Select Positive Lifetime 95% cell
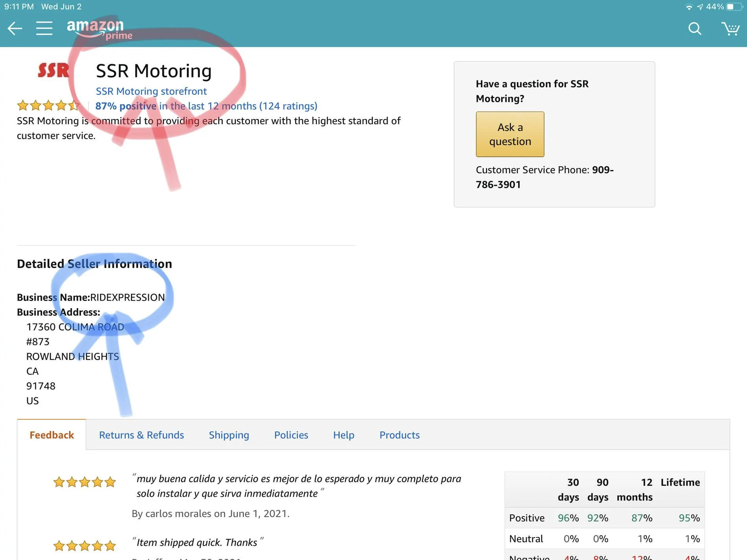The width and height of the screenshot is (747, 560). pyautogui.click(x=689, y=518)
